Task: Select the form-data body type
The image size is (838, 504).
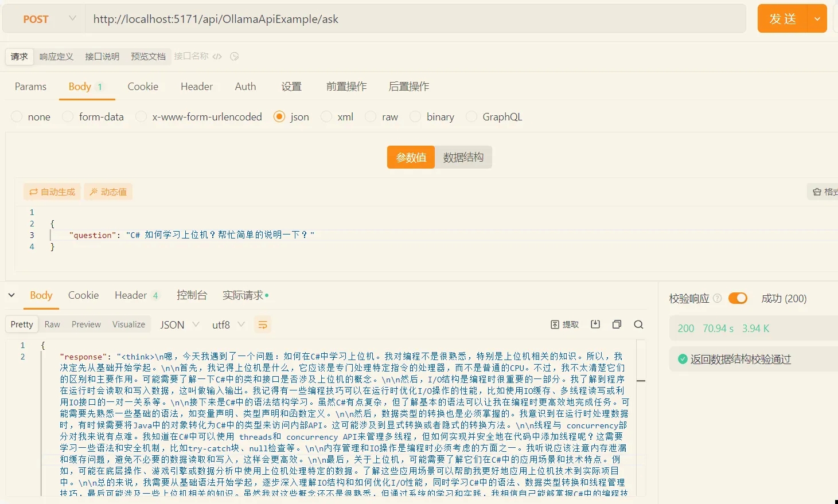Action: pos(93,117)
